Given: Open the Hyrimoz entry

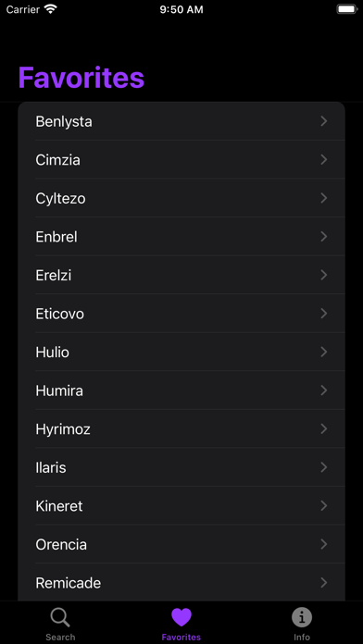Looking at the screenshot, I should coord(181,428).
